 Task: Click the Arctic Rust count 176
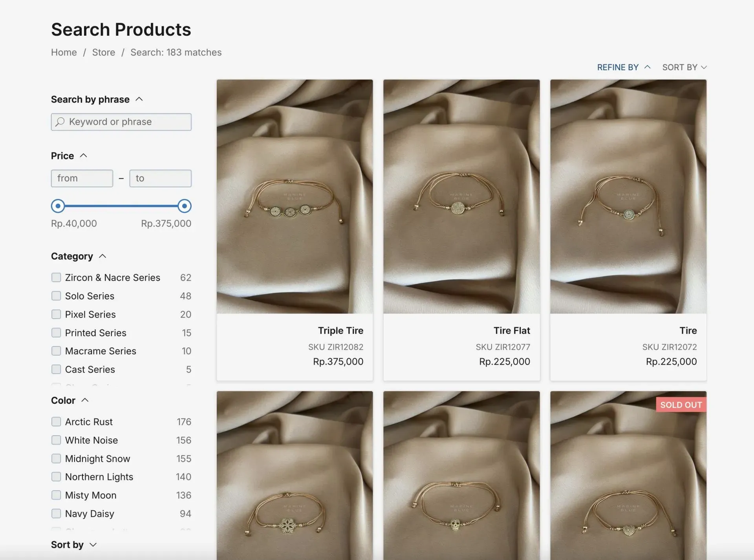(x=184, y=422)
